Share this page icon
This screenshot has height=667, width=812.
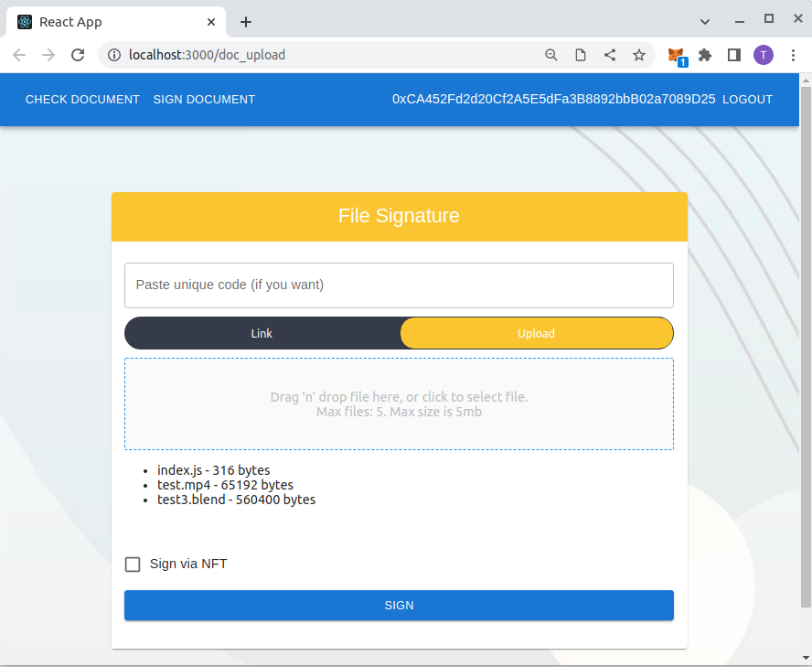click(610, 55)
